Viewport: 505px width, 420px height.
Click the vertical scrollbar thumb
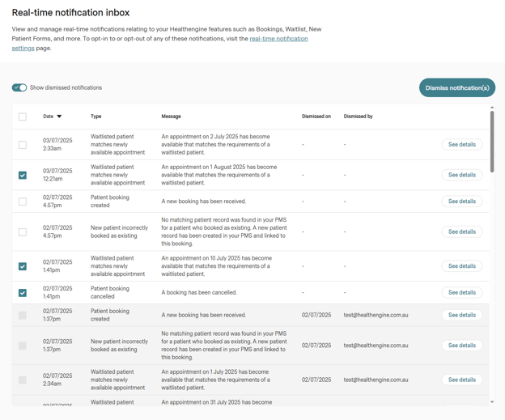(x=492, y=142)
